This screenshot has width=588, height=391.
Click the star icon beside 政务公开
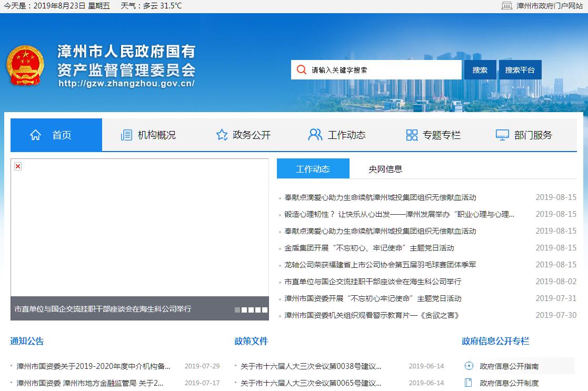[222, 135]
